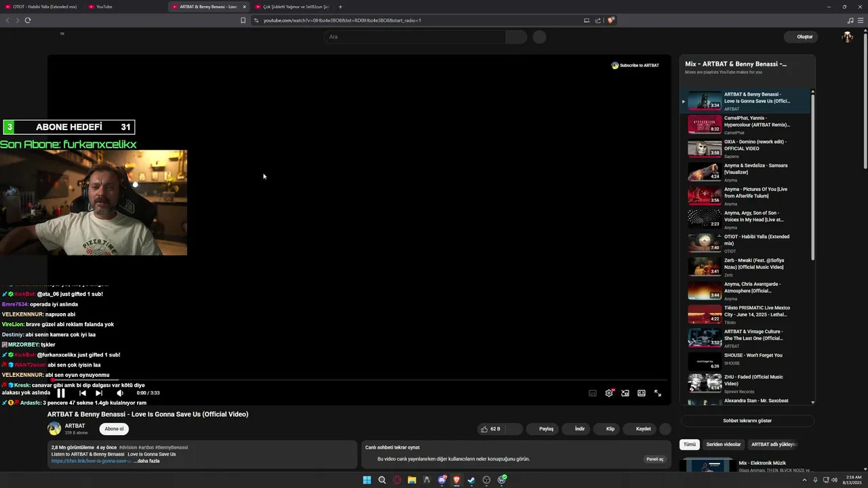Image resolution: width=868 pixels, height=488 pixels.
Task: Click the browser address bar URL
Action: pos(342,20)
